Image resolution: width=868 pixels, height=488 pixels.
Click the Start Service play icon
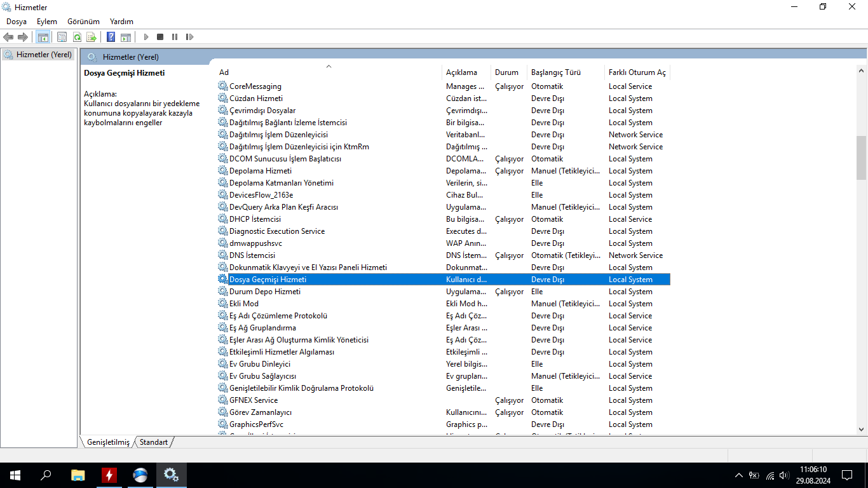(x=146, y=37)
